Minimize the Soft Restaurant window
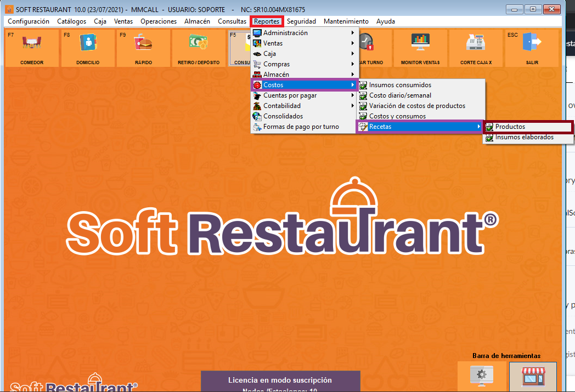The width and height of the screenshot is (575, 392). [515, 9]
